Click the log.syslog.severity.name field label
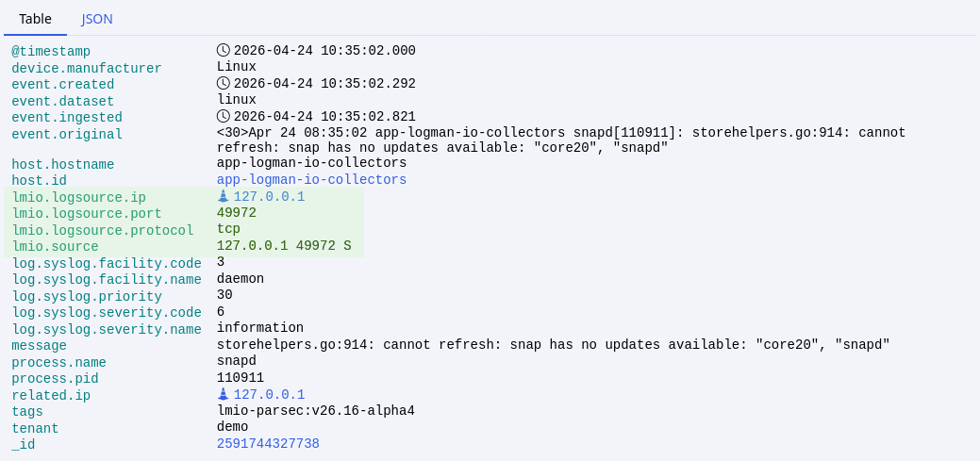 (x=107, y=330)
